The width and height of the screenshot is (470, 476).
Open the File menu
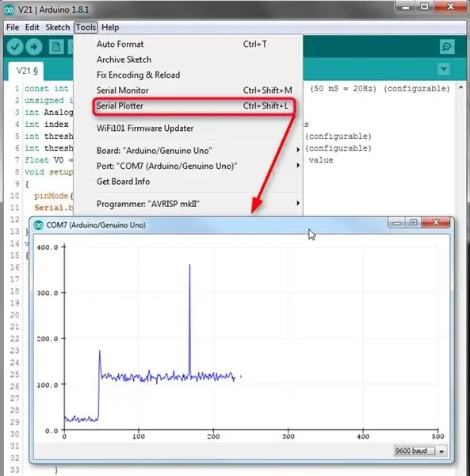tap(13, 27)
